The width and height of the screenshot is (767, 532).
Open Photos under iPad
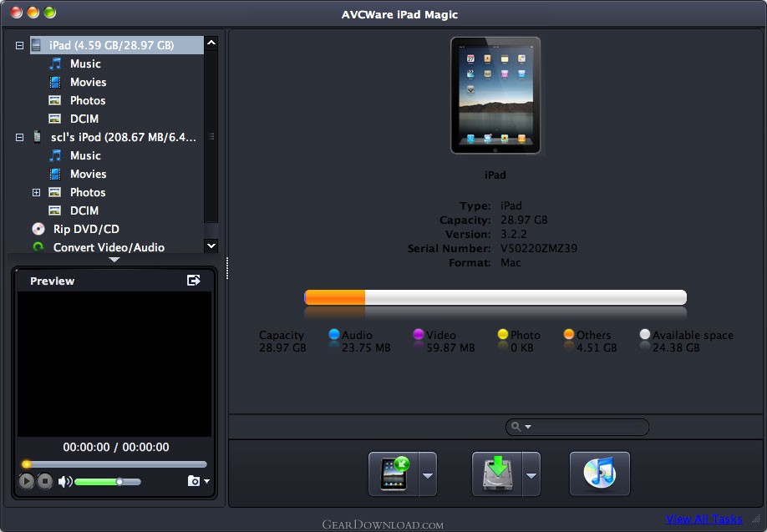click(88, 100)
